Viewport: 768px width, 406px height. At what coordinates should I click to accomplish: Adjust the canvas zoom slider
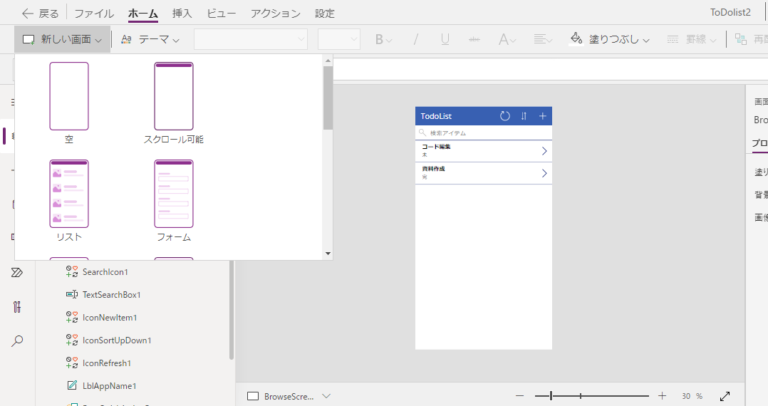592,396
